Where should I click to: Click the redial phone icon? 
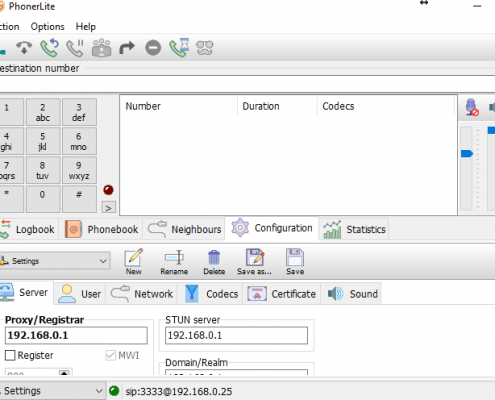click(49, 48)
